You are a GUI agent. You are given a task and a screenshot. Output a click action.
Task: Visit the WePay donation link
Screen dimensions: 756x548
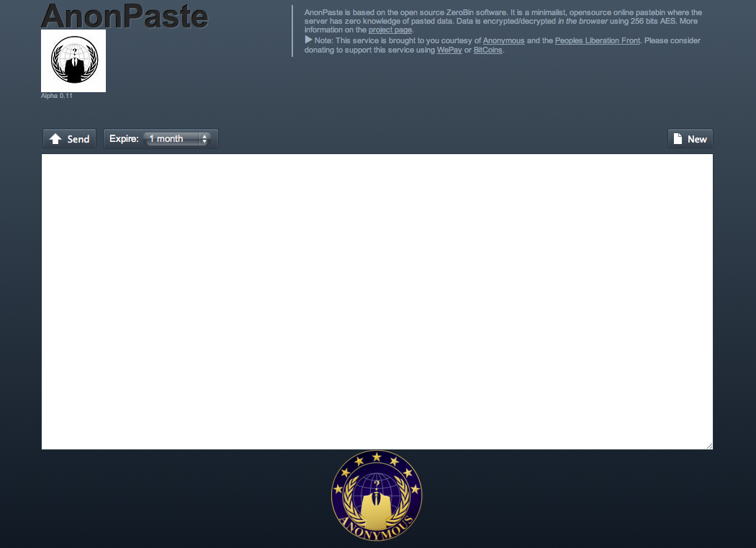tap(449, 50)
